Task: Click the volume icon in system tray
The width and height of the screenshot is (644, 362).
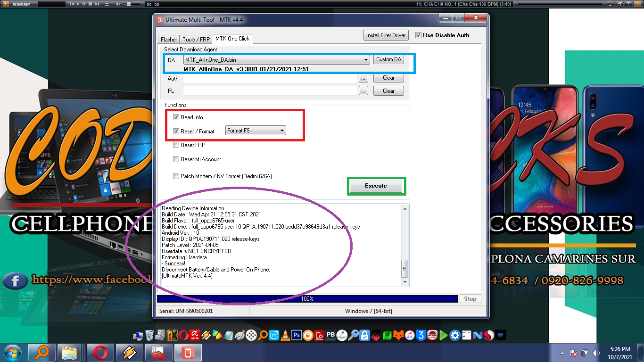Action: (x=596, y=353)
